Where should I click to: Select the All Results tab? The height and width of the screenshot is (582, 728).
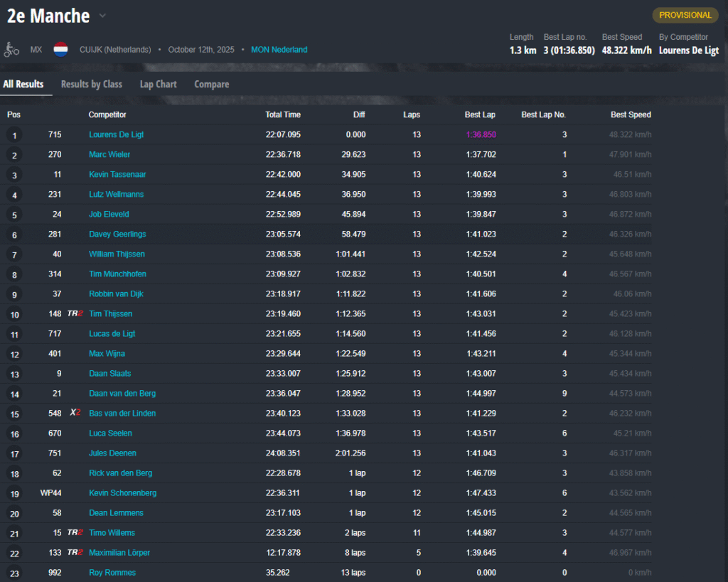coord(23,84)
